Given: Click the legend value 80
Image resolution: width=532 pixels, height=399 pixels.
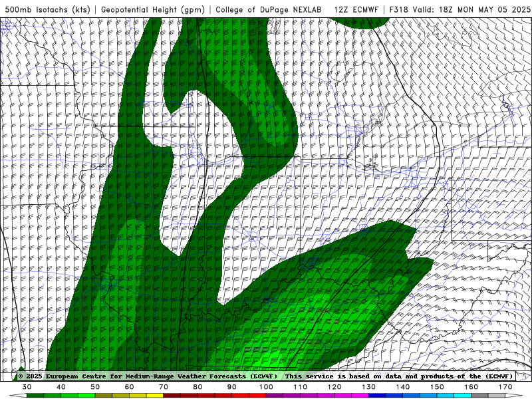Looking at the screenshot, I should (x=198, y=387).
